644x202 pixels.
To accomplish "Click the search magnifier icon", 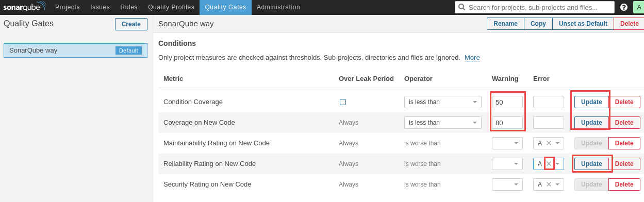I will [x=461, y=7].
